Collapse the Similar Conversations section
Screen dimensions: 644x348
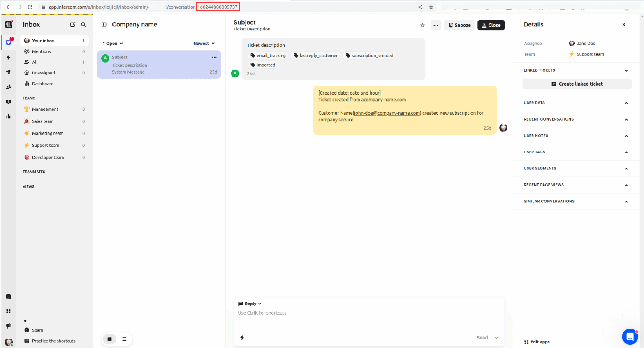(x=626, y=202)
